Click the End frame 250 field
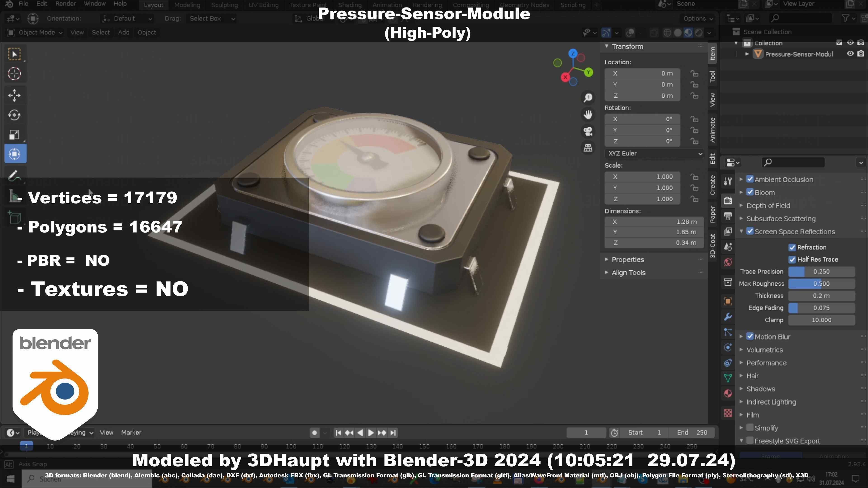Viewport: 868px width, 488px height. (692, 433)
